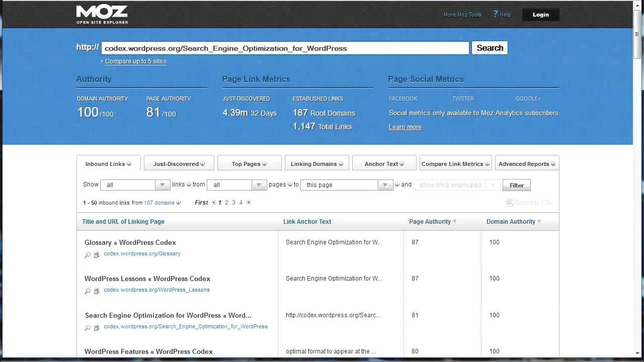
Task: Click info icon on Top Pages tab
Action: click(x=264, y=163)
